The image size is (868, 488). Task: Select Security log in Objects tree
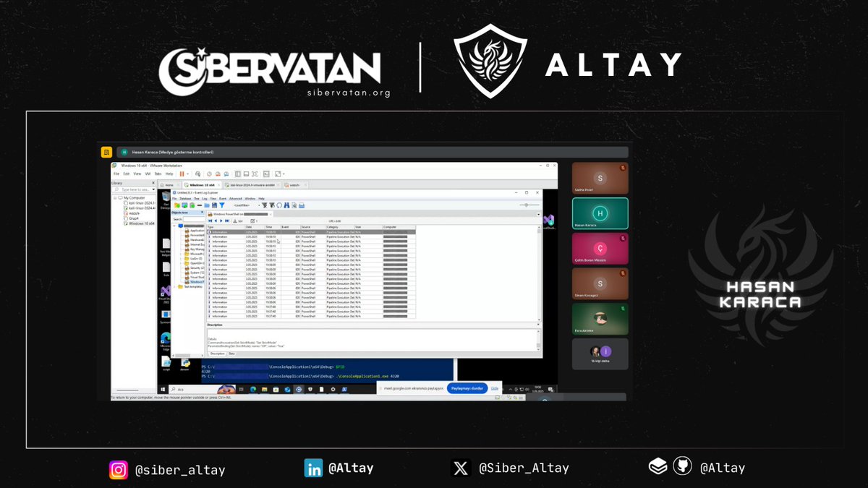click(x=194, y=268)
